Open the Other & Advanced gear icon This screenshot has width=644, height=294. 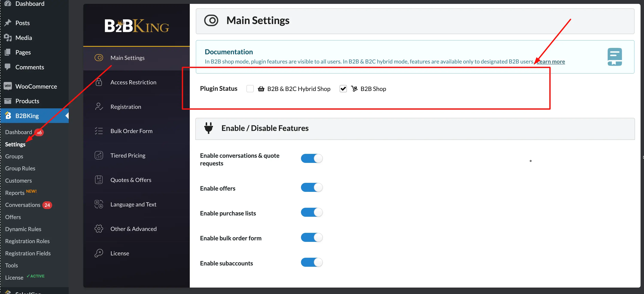pyautogui.click(x=99, y=229)
